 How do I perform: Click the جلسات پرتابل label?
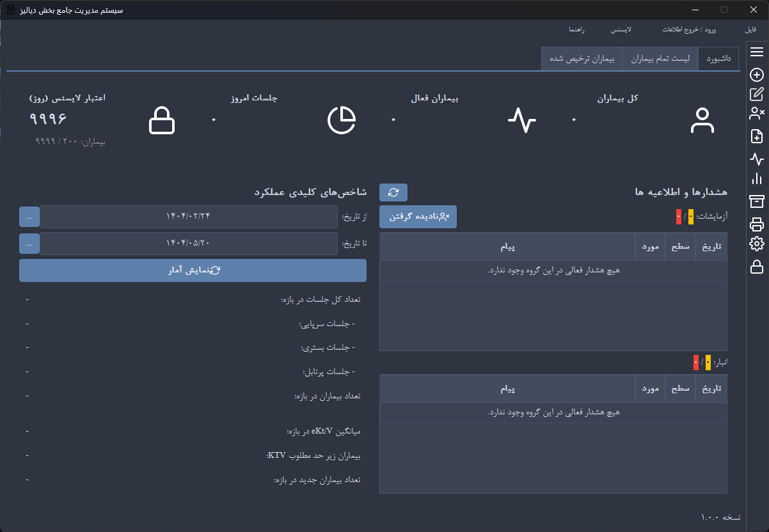(x=329, y=372)
